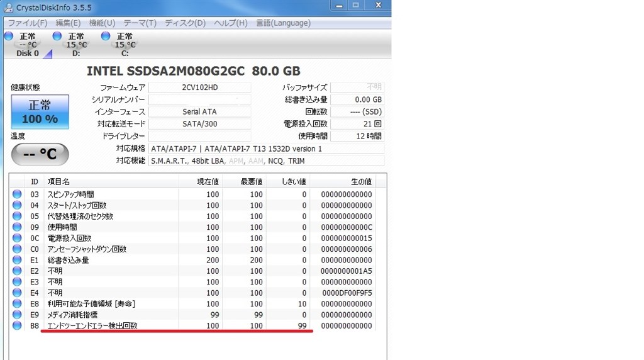Select row スピンアップ時間
The image size is (644, 360).
tap(192, 194)
